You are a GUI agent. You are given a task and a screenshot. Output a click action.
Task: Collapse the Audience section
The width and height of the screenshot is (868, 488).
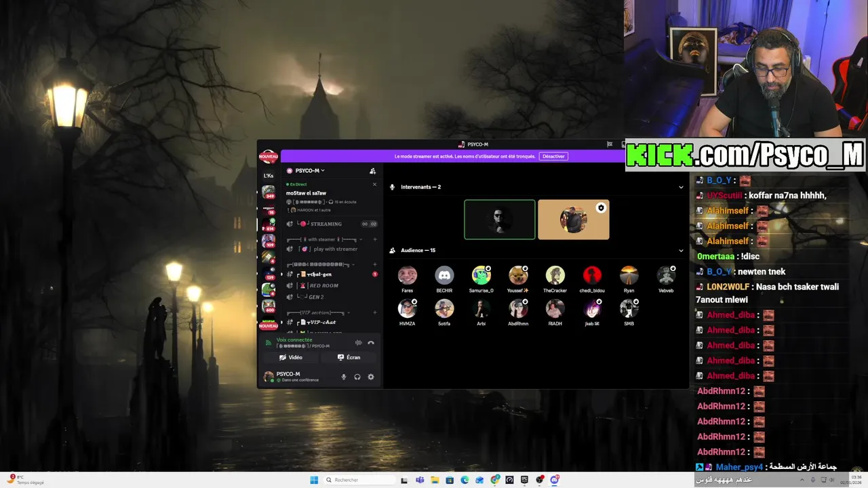pos(681,250)
